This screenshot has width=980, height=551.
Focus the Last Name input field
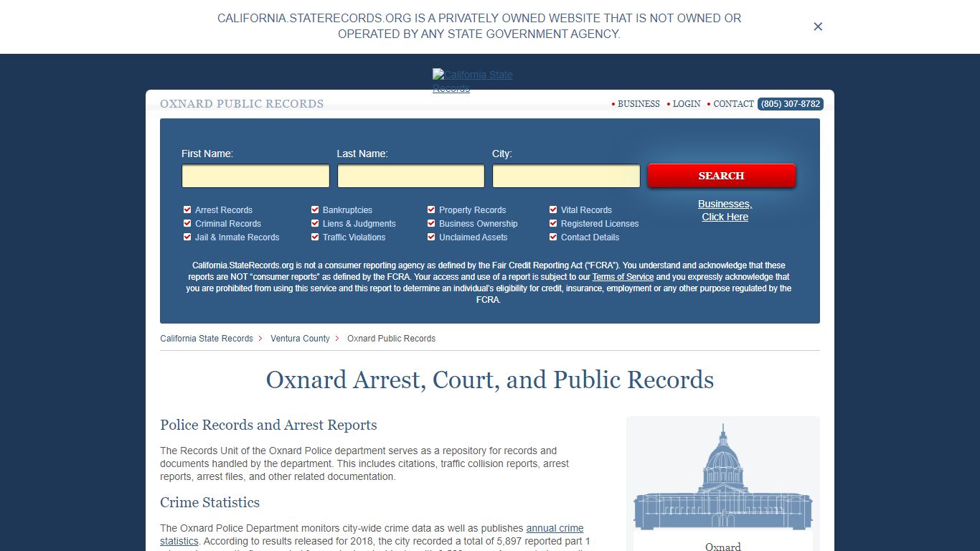(411, 176)
